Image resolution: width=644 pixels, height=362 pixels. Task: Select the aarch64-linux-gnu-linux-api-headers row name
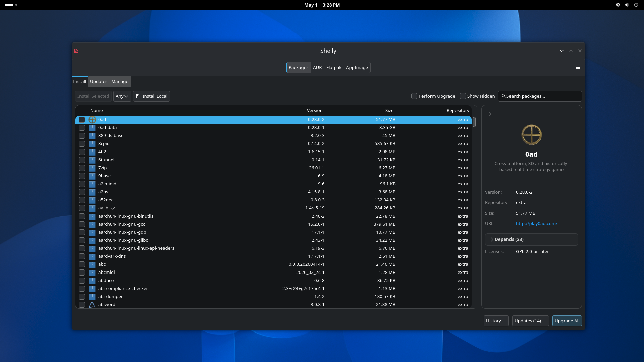coord(136,248)
